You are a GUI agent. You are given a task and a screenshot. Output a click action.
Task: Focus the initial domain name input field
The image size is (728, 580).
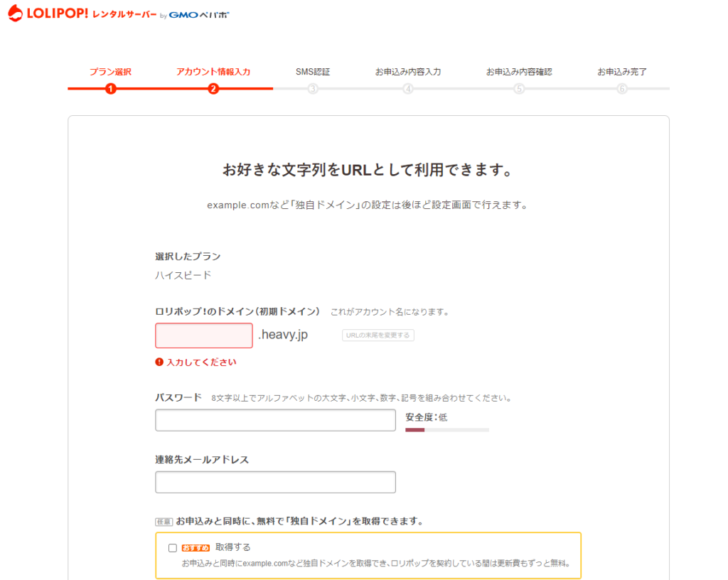(x=204, y=335)
